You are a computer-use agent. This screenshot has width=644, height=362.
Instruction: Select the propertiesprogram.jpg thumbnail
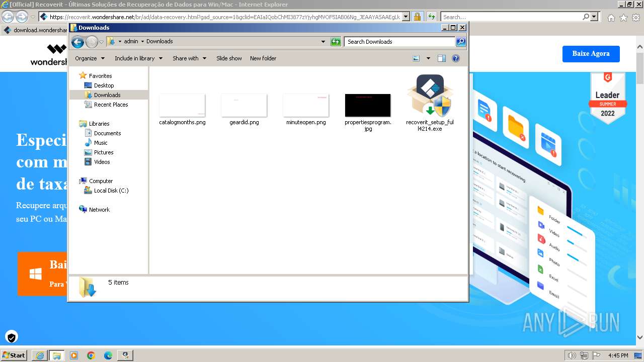point(368,105)
